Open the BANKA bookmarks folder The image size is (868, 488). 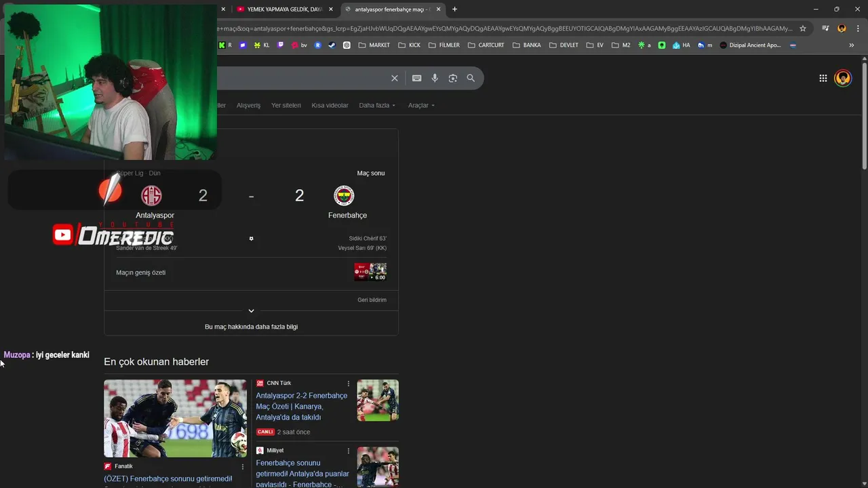click(x=527, y=45)
